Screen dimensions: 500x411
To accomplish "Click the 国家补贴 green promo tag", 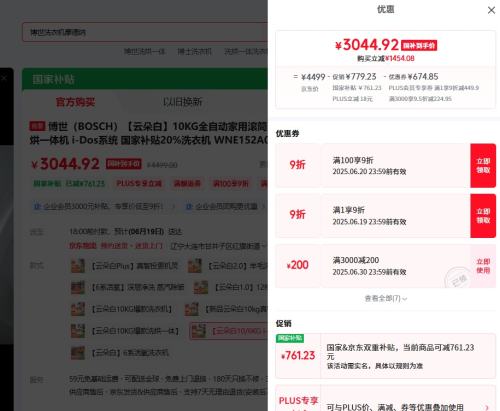I will [x=69, y=184].
